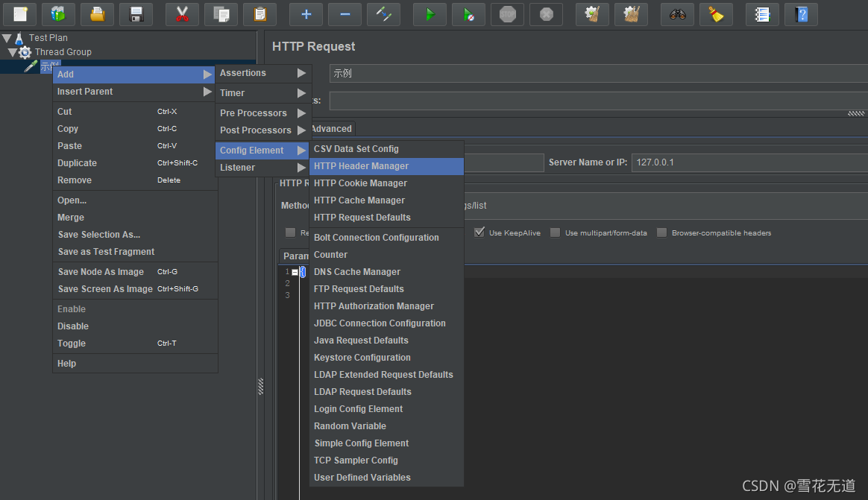
Task: Click the Clear results broom icon
Action: pyautogui.click(x=592, y=14)
